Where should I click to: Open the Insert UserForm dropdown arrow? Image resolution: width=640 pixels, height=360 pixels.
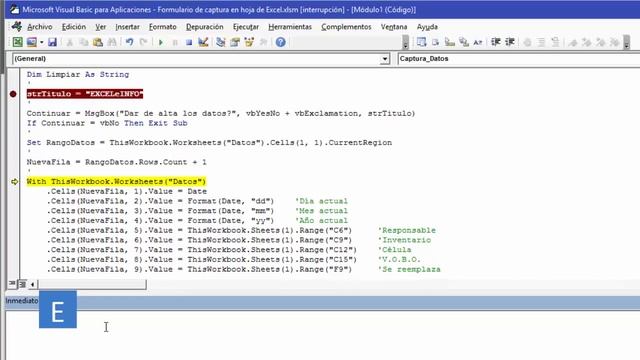[x=41, y=42]
